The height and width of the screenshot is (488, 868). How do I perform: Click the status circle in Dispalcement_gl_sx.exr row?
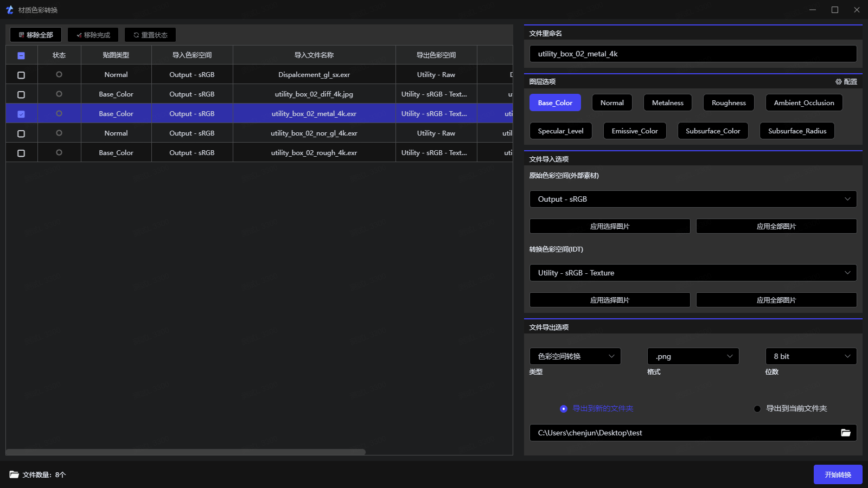pos(59,75)
